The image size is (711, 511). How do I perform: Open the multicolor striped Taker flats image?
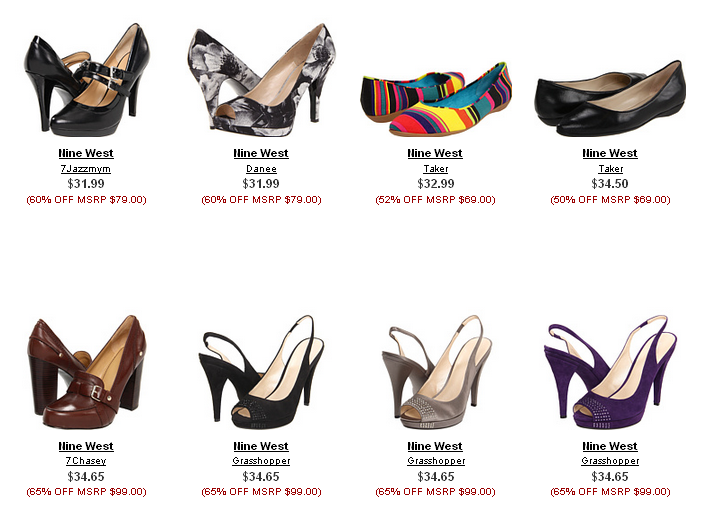tap(436, 99)
